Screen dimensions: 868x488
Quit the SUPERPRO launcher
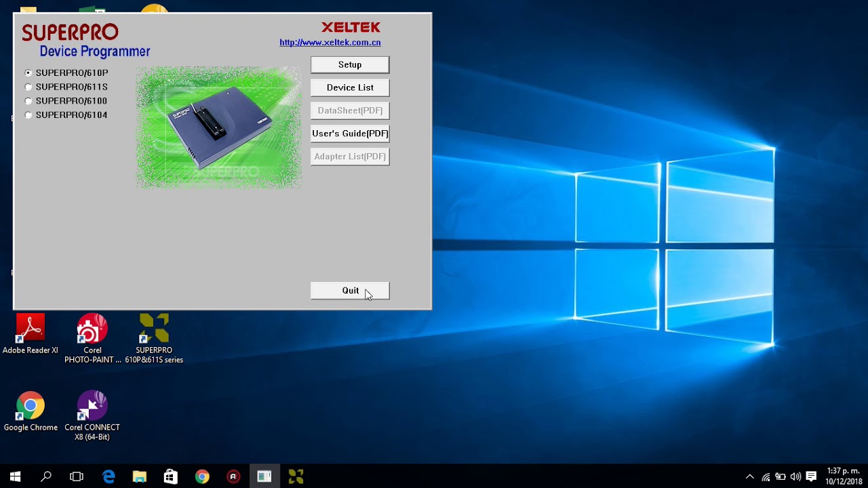(350, 291)
